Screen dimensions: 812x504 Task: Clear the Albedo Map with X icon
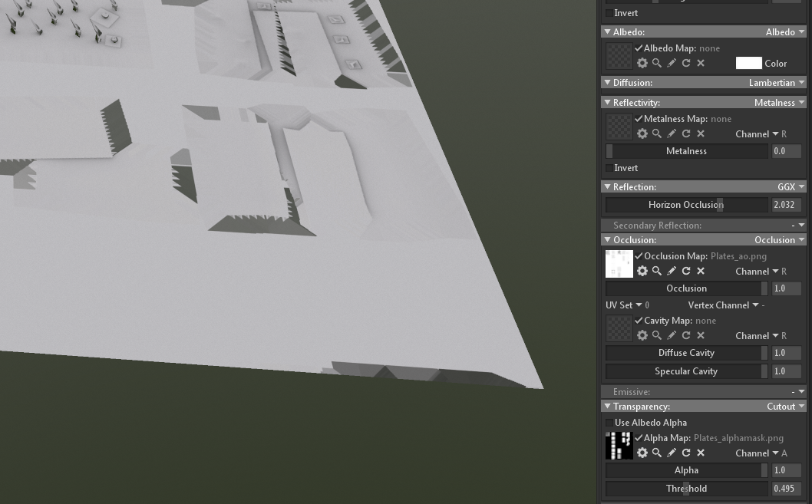701,63
